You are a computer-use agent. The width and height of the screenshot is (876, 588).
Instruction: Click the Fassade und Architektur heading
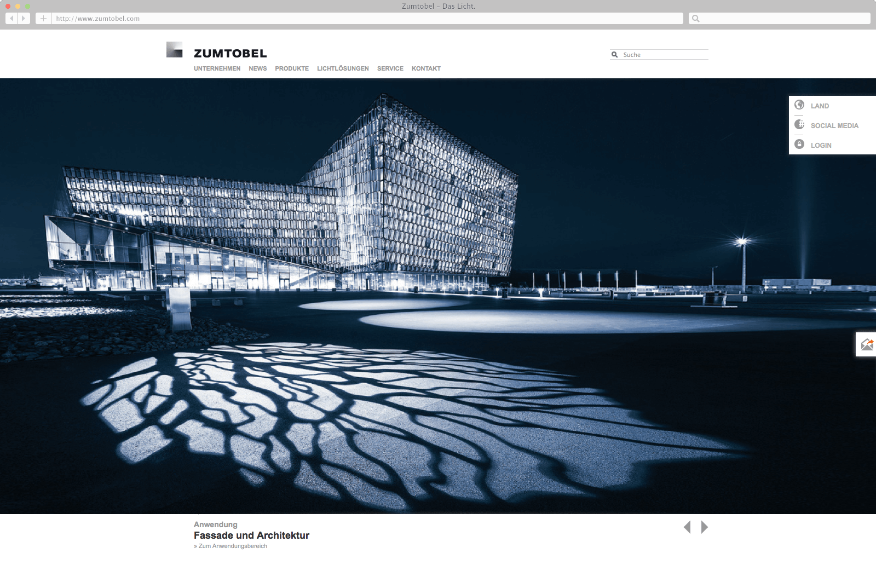[251, 535]
